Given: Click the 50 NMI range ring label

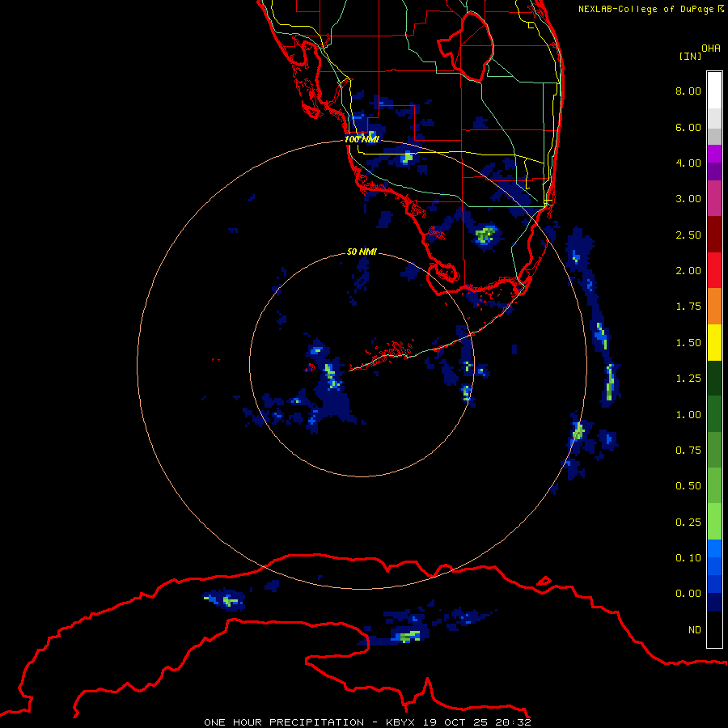Looking at the screenshot, I should [362, 252].
